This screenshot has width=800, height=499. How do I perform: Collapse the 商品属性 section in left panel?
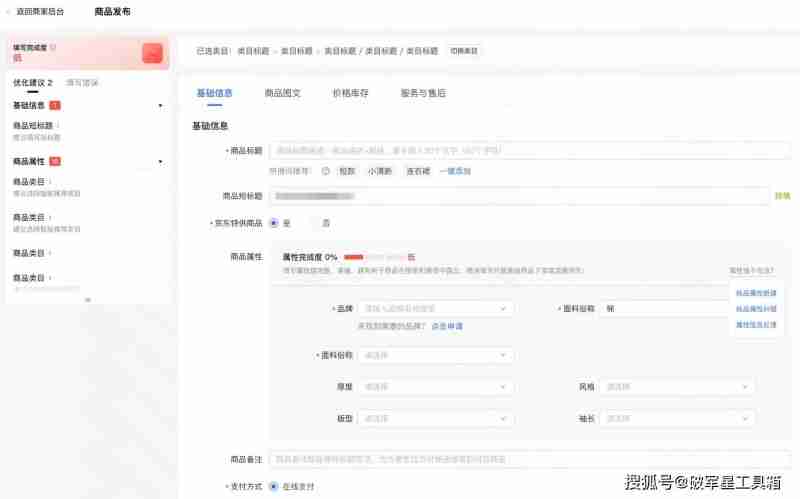[160, 162]
